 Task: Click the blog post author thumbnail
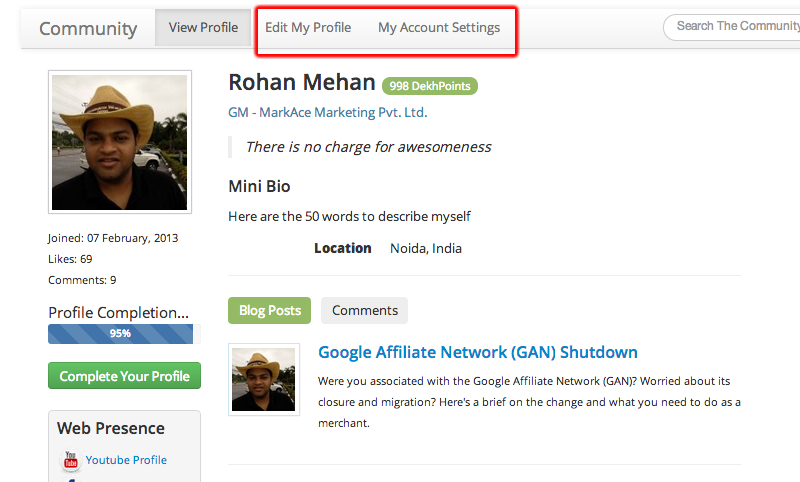coord(264,379)
